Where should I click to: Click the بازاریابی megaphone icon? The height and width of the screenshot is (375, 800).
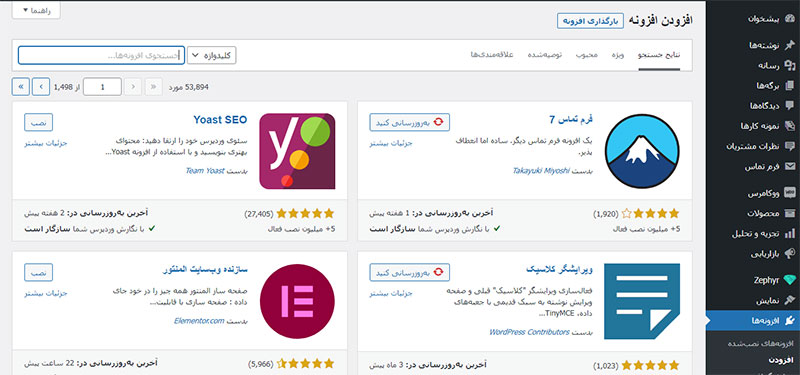tap(790, 254)
